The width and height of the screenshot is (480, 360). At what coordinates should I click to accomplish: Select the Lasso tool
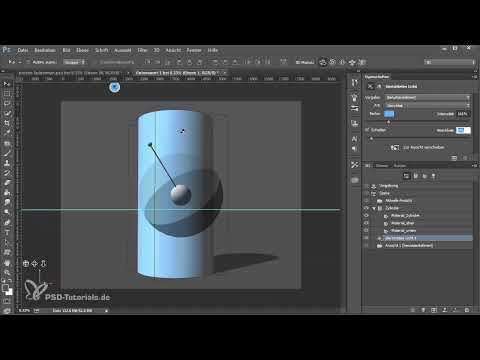point(7,103)
